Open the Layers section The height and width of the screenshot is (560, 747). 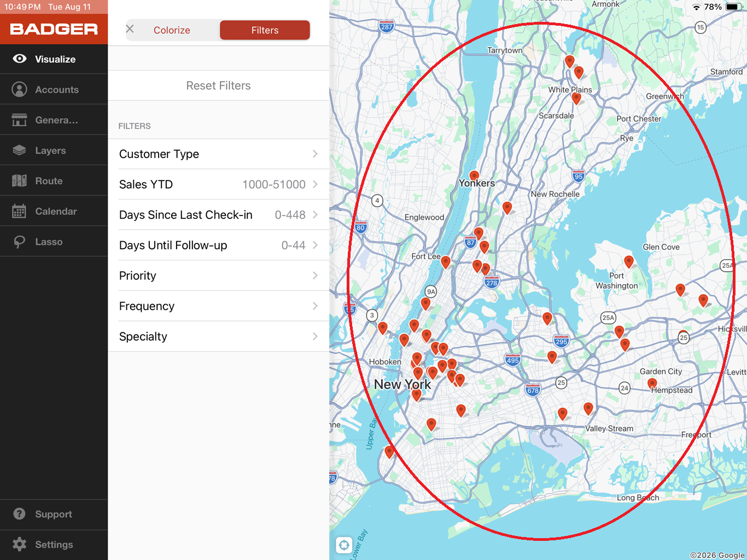pos(54,150)
